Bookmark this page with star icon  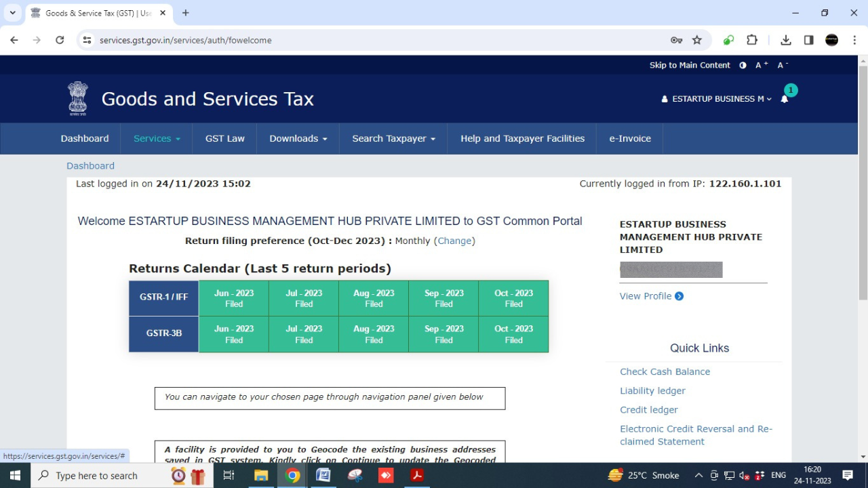tap(697, 40)
